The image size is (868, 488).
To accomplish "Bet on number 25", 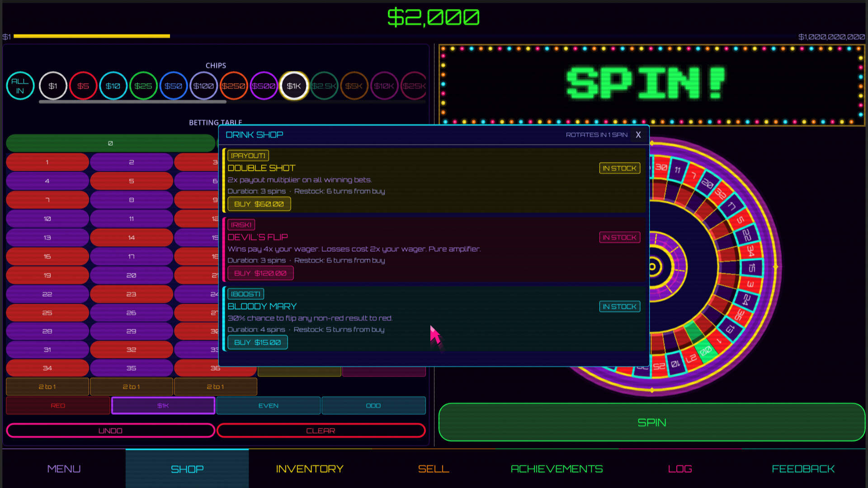I will [x=47, y=313].
